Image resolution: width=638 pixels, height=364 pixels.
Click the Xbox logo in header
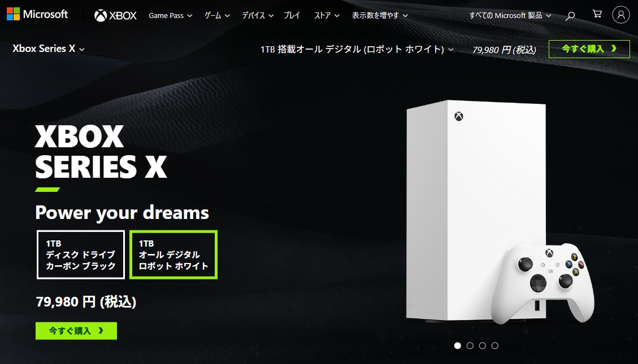coord(115,15)
